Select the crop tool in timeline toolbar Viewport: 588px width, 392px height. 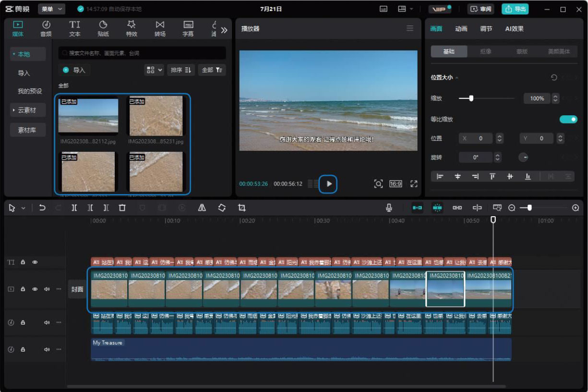click(x=242, y=208)
